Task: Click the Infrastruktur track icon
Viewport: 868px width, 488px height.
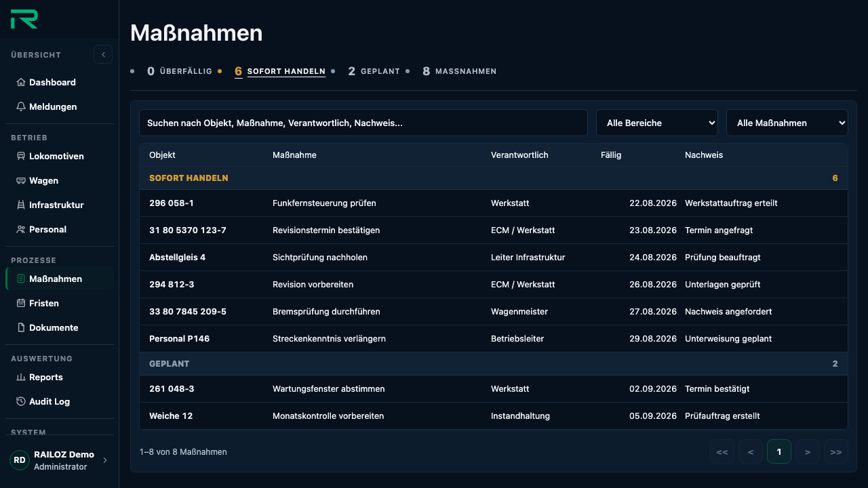Action: pyautogui.click(x=21, y=205)
